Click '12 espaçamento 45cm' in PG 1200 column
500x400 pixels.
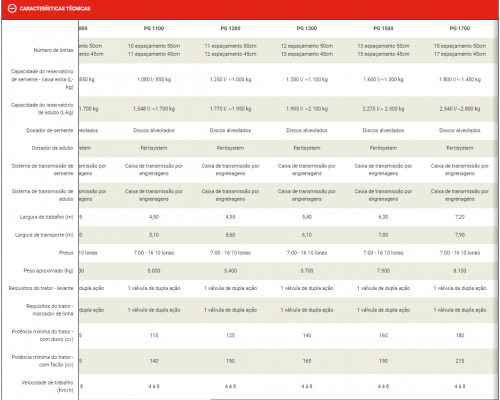(x=230, y=54)
